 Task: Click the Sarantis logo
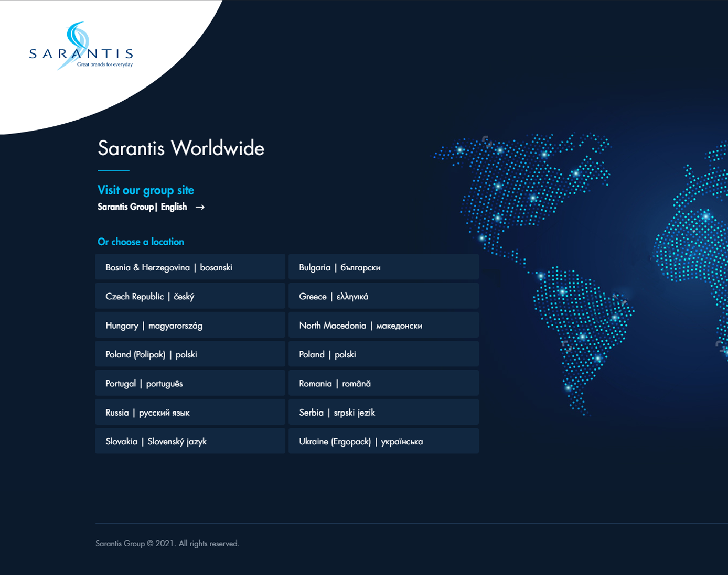(81, 45)
